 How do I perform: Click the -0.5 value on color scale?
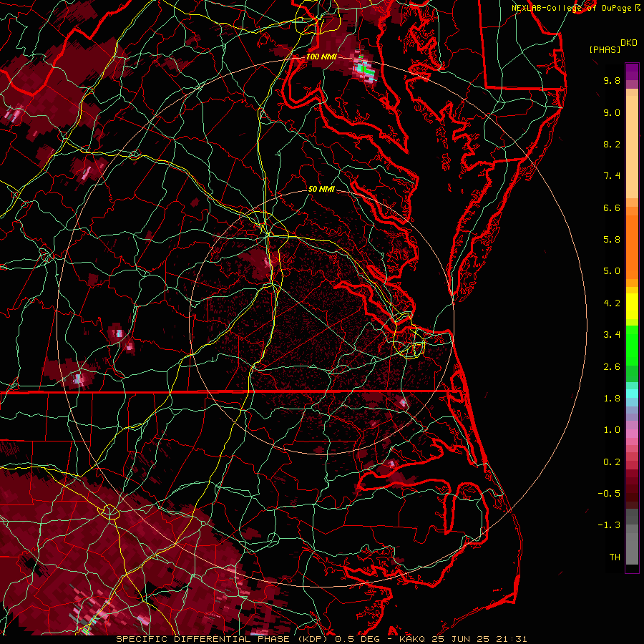[x=609, y=494]
